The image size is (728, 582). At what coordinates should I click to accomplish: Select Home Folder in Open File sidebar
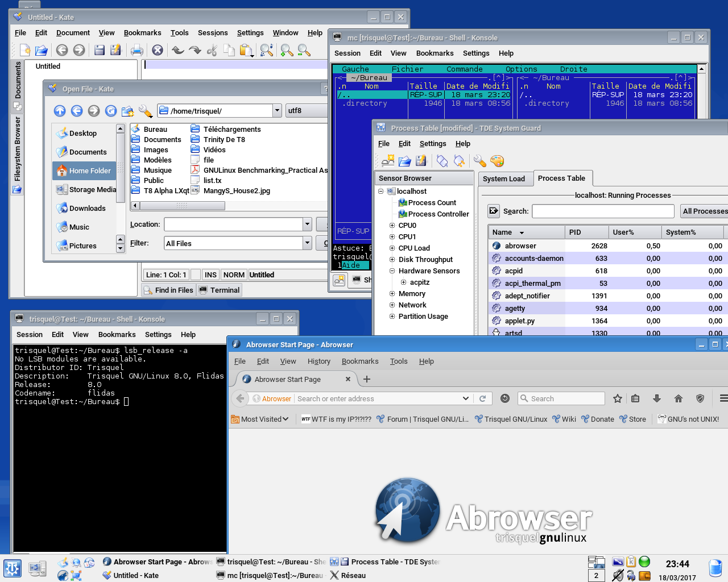[84, 171]
